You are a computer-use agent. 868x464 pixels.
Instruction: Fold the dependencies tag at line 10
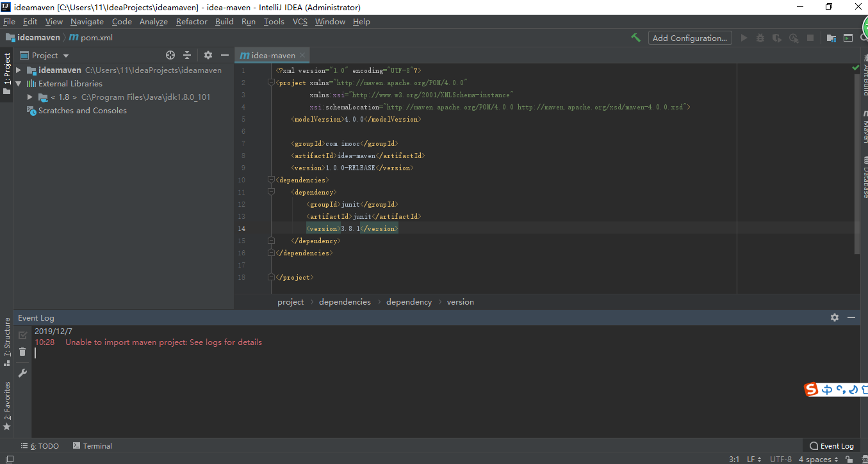coord(272,180)
